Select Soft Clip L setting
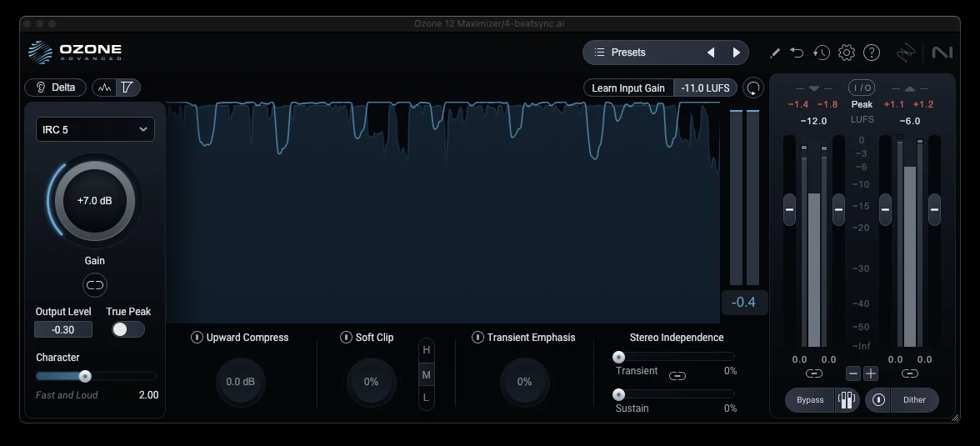Viewport: 980px width, 446px height. pyautogui.click(x=427, y=397)
